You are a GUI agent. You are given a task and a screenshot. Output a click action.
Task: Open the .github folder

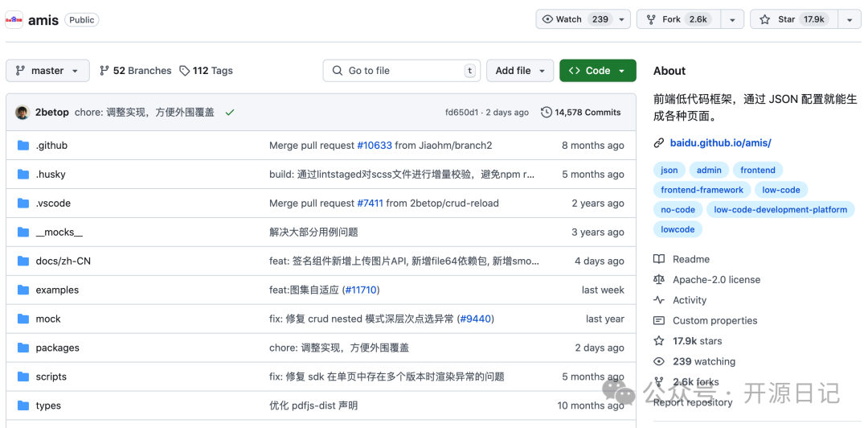[51, 146]
